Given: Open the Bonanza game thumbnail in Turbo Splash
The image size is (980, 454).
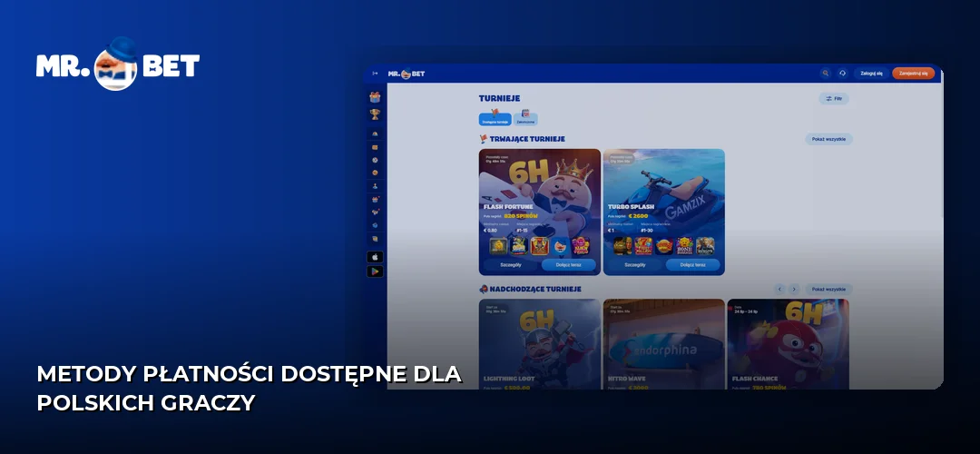Looking at the screenshot, I should coord(684,246).
